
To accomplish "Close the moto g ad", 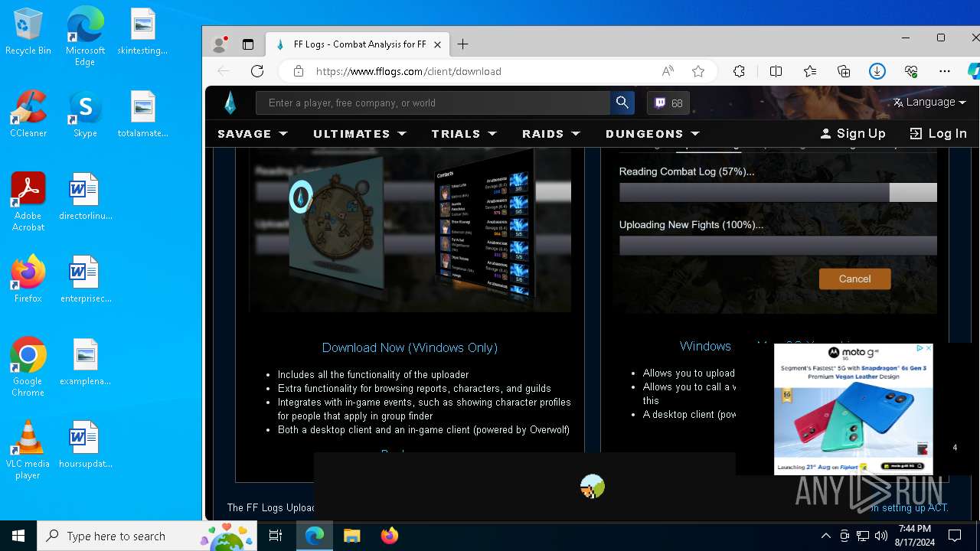I will [929, 348].
